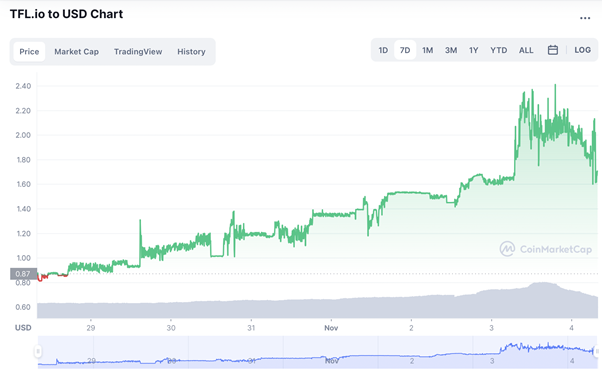Switch to 1Y time range
Screen dimensions: 602x371
point(473,50)
